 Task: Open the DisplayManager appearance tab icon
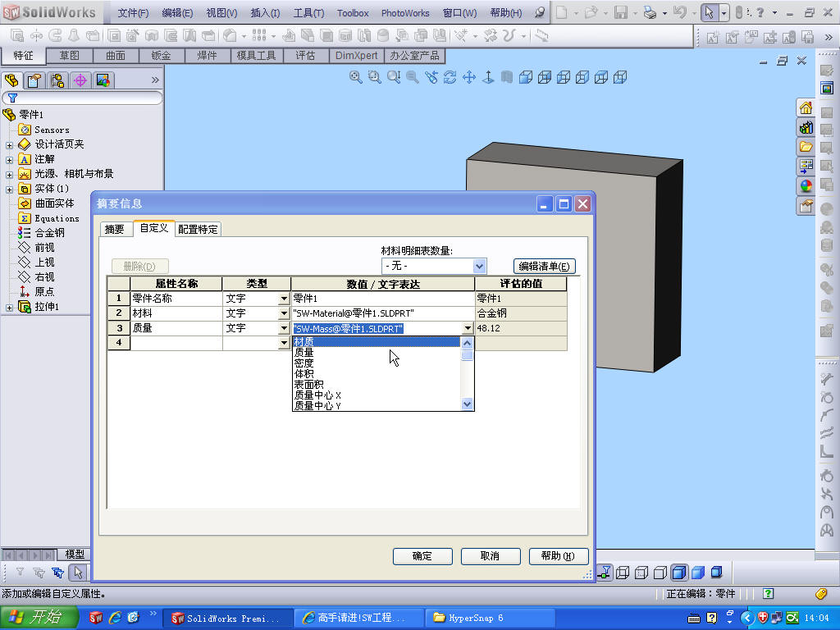tap(103, 80)
